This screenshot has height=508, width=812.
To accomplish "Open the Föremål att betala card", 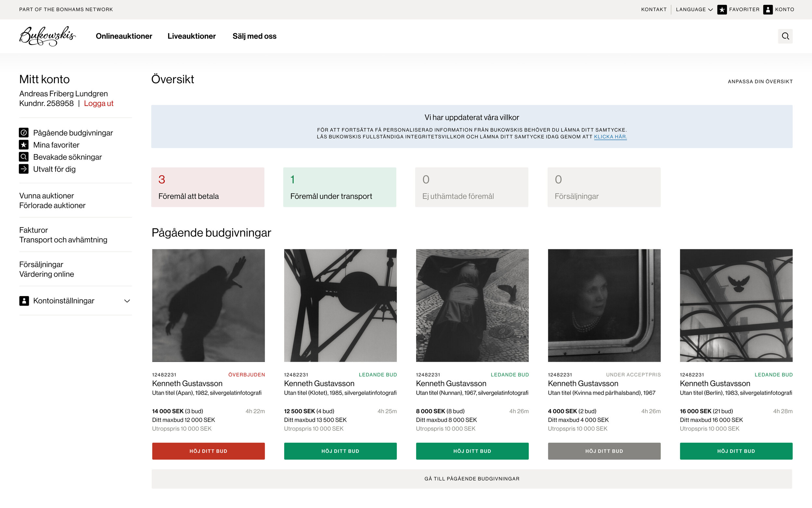I will click(208, 187).
